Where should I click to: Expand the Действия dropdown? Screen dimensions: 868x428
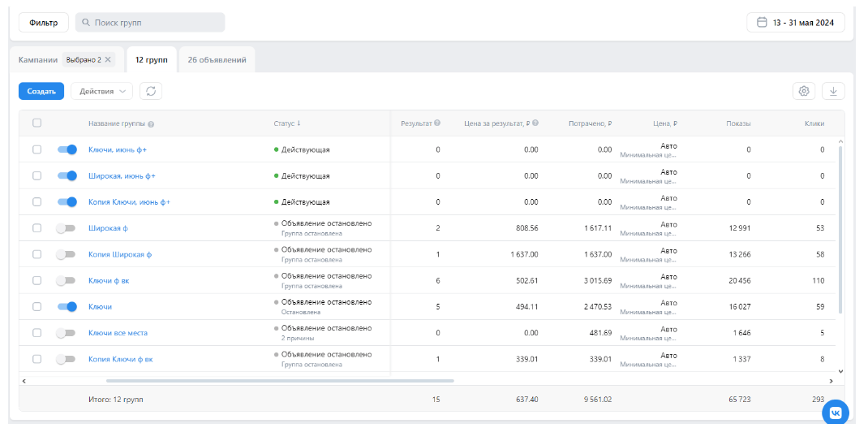click(102, 92)
